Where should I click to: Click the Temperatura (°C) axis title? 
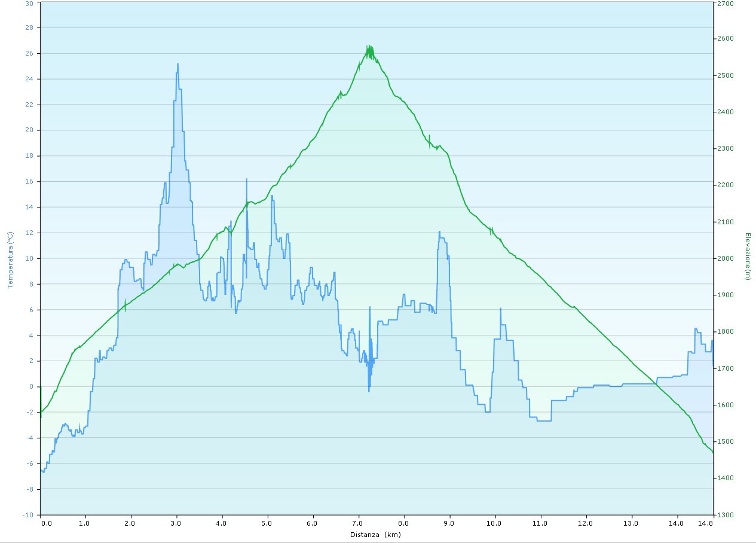tap(10, 260)
